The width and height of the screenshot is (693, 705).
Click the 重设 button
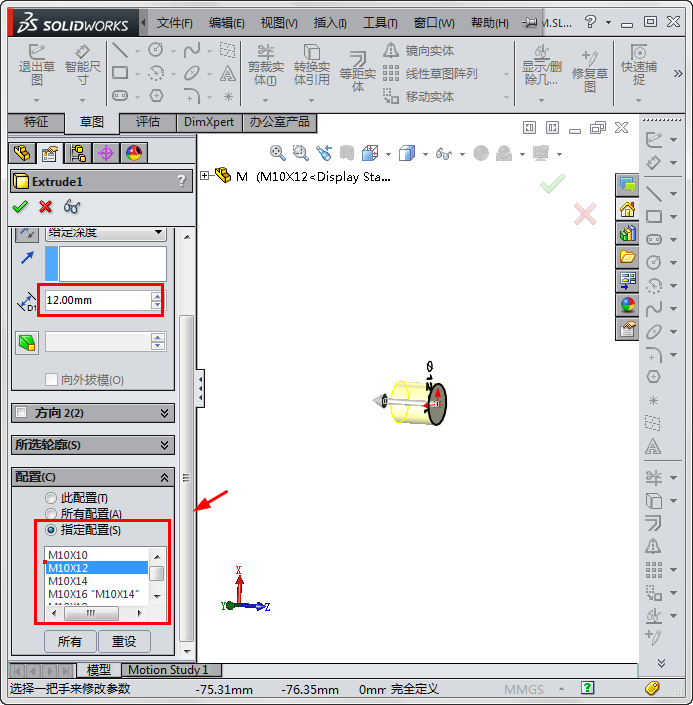[x=123, y=641]
